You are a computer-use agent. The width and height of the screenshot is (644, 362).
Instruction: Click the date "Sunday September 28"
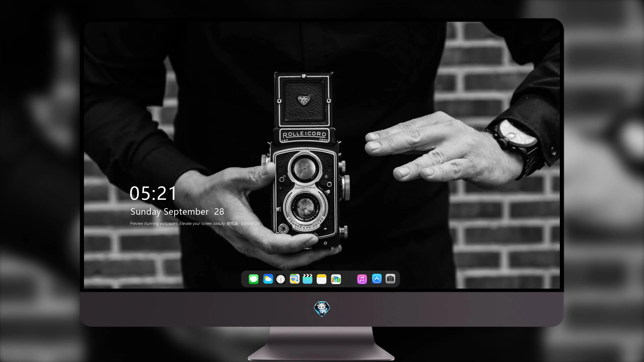click(x=177, y=212)
